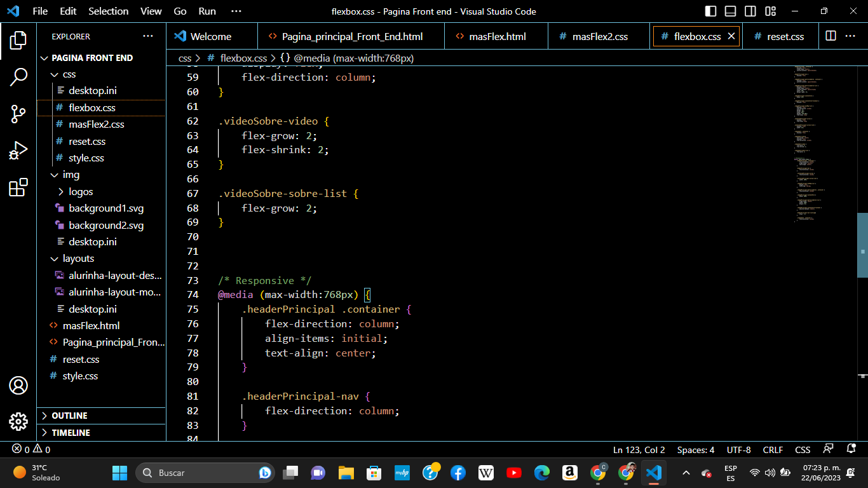This screenshot has height=488, width=868.
Task: Open background1.svg file
Action: (x=101, y=208)
